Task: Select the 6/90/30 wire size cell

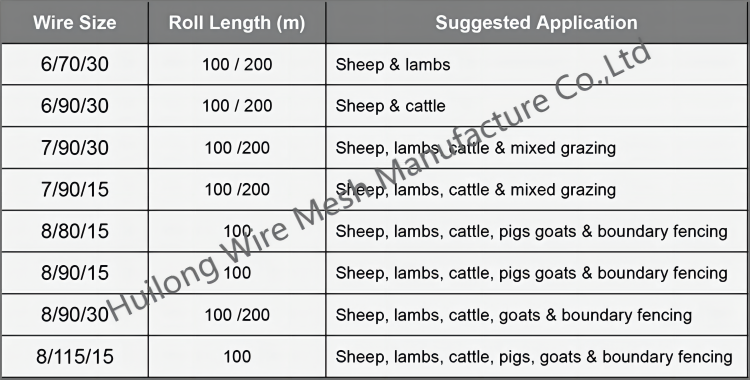Action: click(75, 106)
